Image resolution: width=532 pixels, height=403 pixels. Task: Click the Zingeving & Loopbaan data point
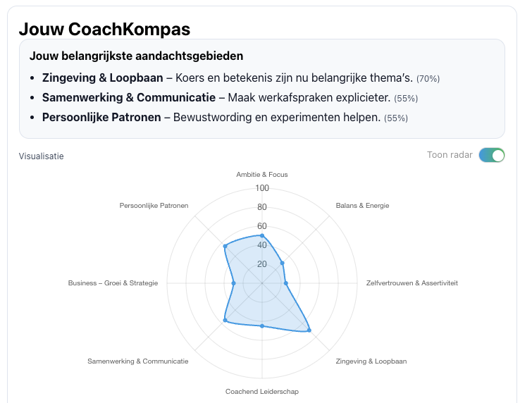(309, 330)
